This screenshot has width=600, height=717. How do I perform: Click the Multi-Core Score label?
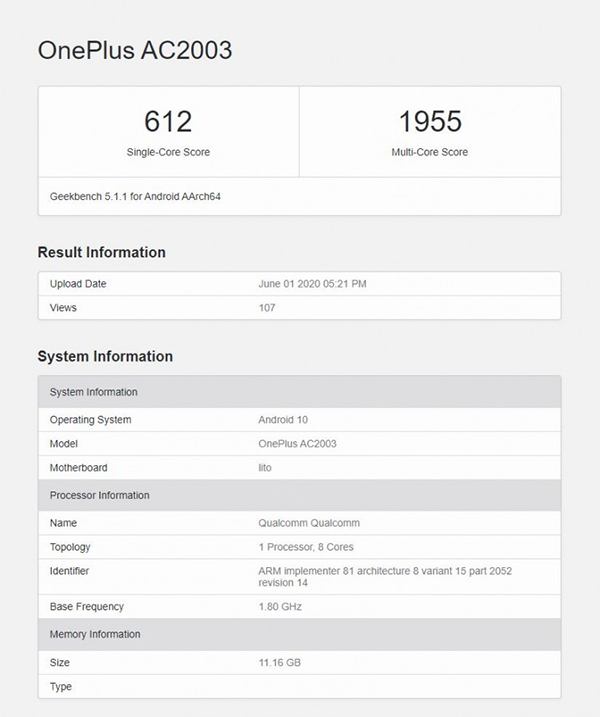tap(430, 152)
